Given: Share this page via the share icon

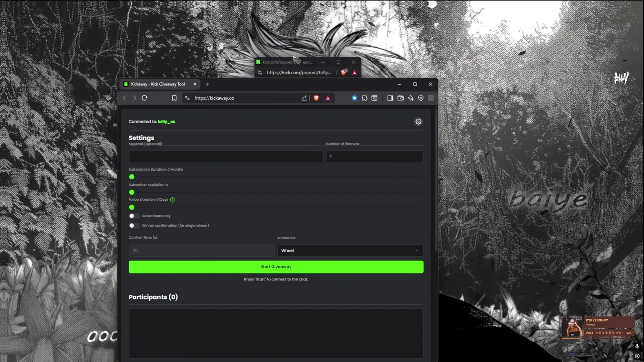Looking at the screenshot, I should click(x=304, y=98).
